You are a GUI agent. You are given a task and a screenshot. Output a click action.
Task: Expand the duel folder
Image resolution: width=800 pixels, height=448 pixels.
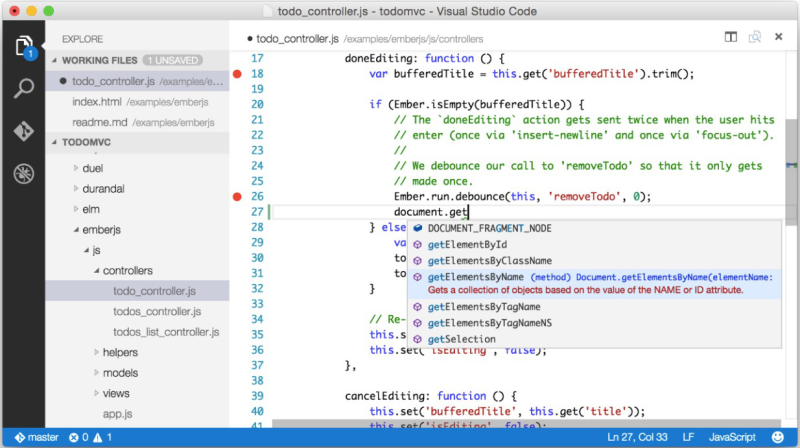76,168
